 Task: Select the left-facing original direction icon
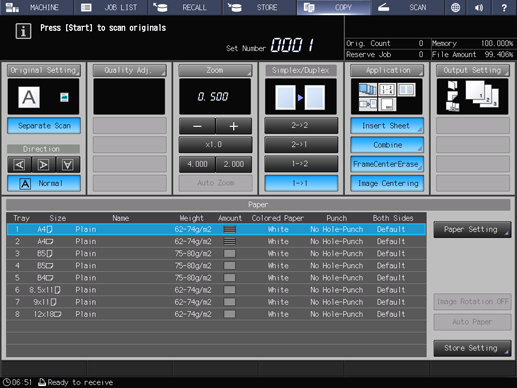[20, 165]
